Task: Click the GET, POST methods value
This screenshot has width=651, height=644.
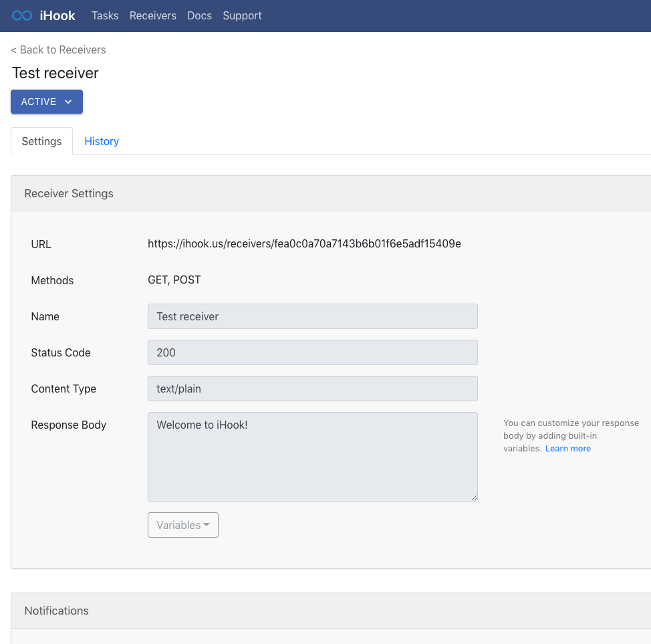Action: click(x=174, y=280)
